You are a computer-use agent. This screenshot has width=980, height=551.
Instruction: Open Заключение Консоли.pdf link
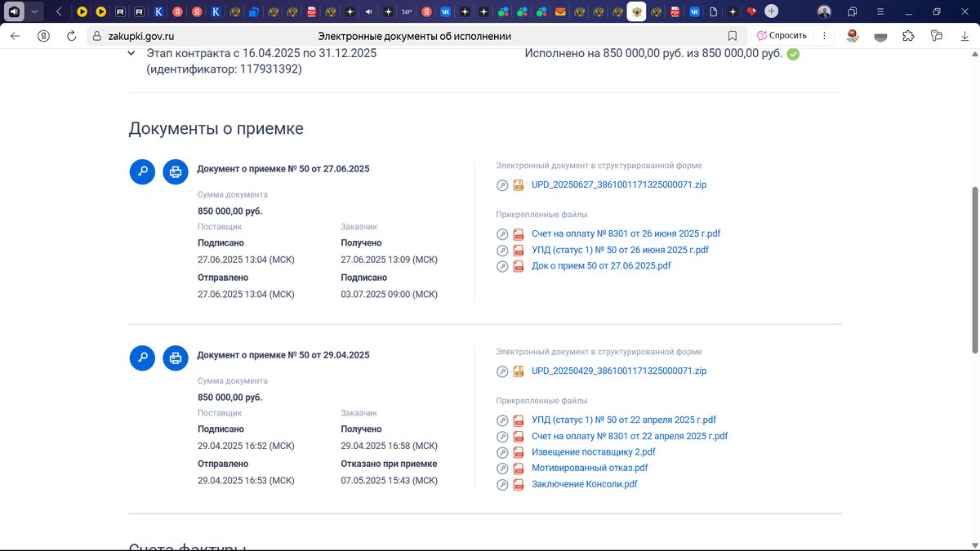[585, 485]
